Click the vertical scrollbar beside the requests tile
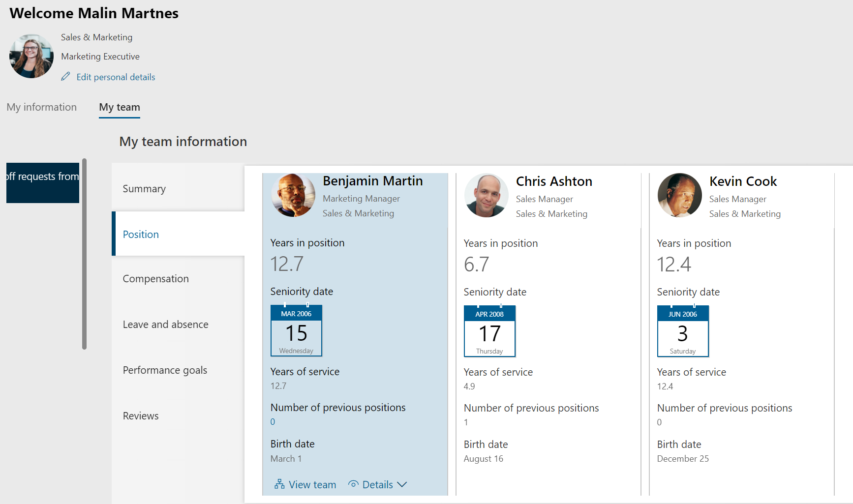 click(x=85, y=254)
